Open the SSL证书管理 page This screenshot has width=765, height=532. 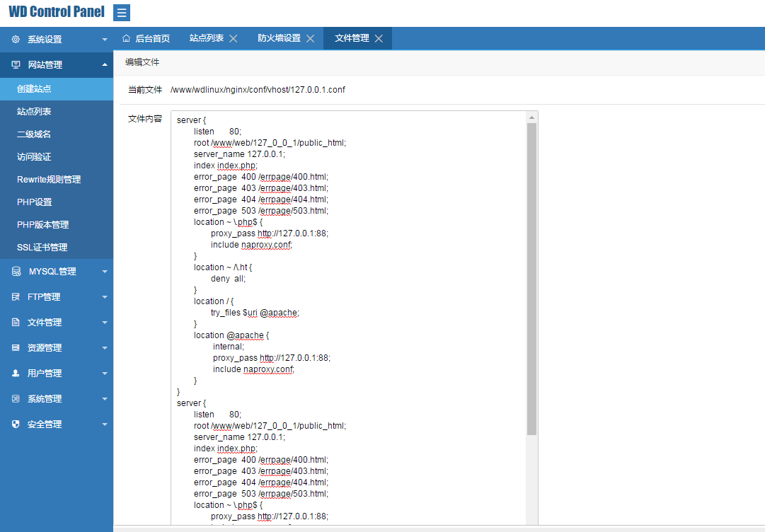click(x=42, y=248)
